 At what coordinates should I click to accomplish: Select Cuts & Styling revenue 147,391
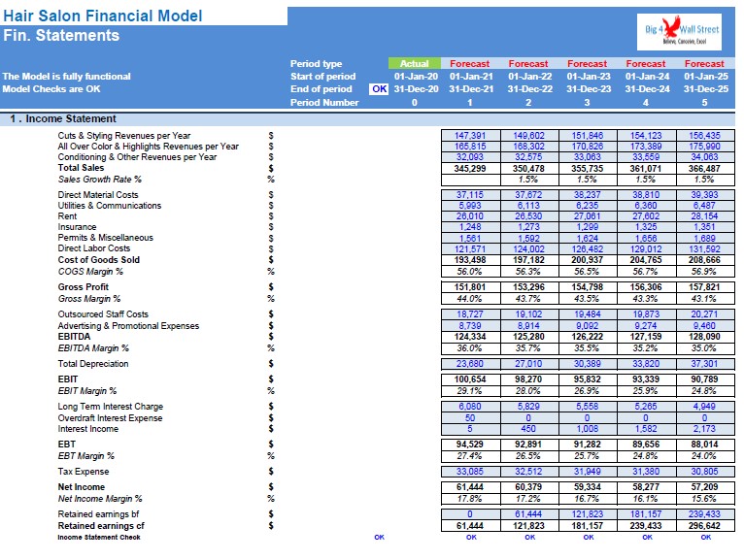(x=470, y=136)
